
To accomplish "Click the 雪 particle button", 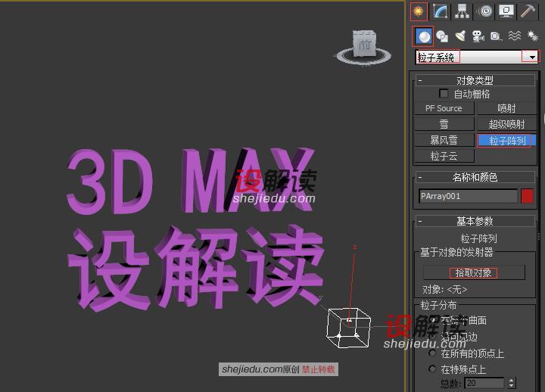I will pyautogui.click(x=444, y=124).
